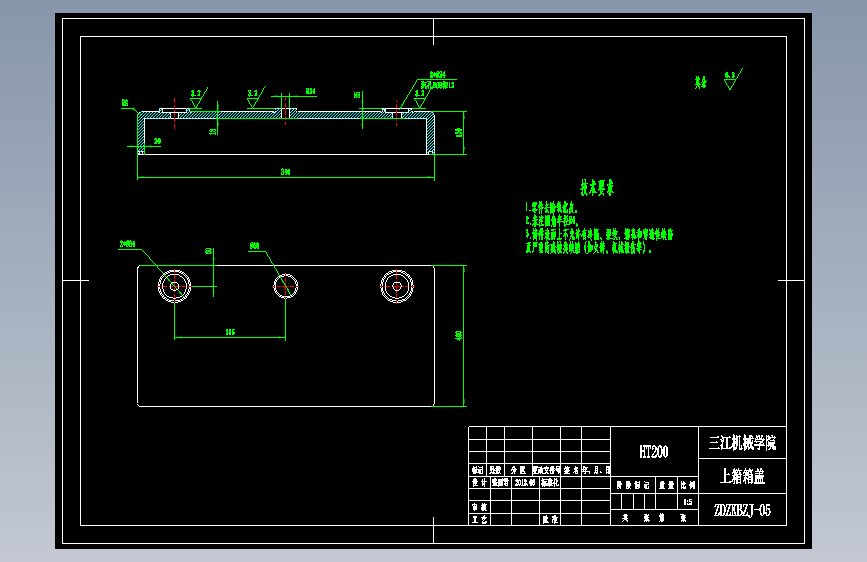Select the first technical requirement line

click(x=551, y=208)
